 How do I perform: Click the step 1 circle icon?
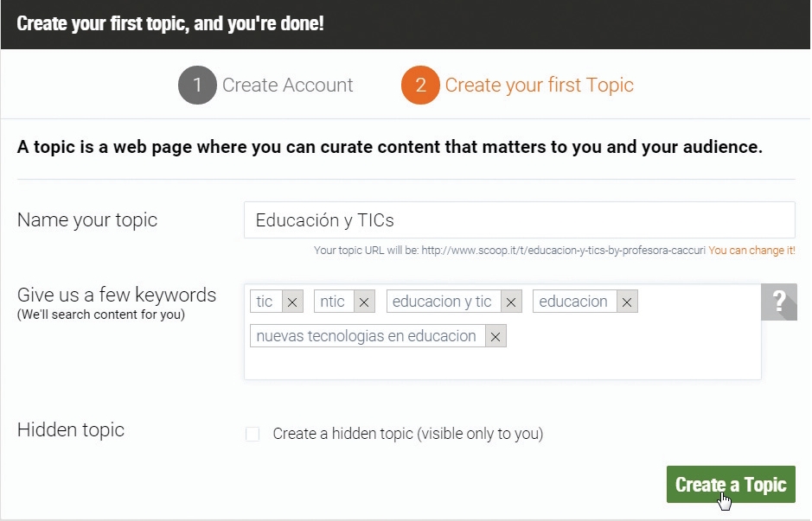[x=197, y=85]
